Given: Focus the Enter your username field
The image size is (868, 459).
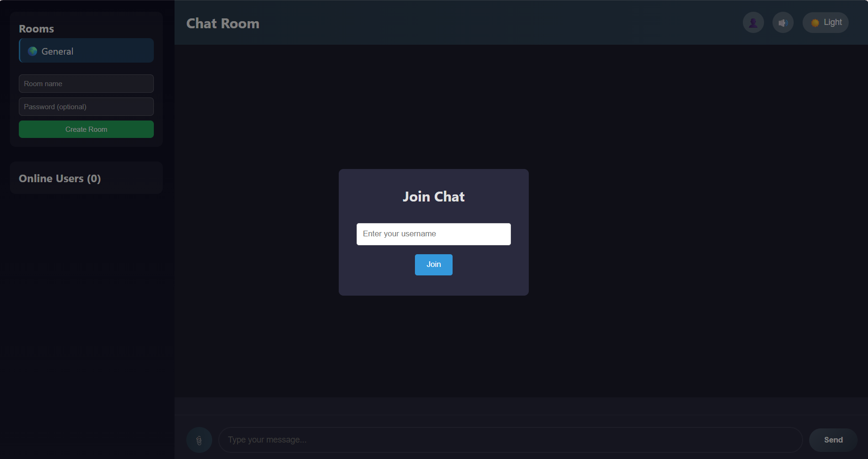Looking at the screenshot, I should [x=433, y=234].
